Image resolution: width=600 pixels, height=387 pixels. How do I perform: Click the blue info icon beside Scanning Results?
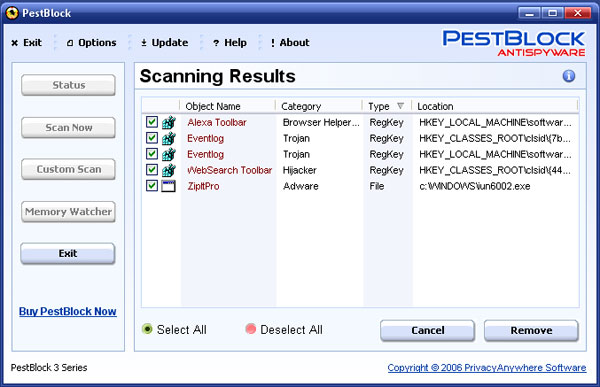569,76
